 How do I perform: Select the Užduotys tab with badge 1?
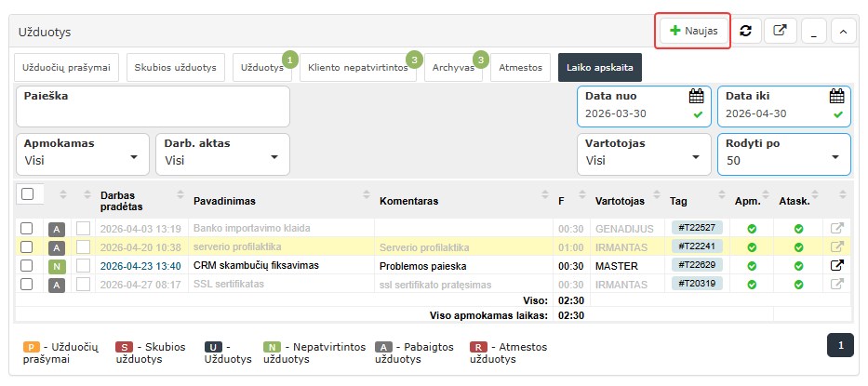pyautogui.click(x=262, y=68)
